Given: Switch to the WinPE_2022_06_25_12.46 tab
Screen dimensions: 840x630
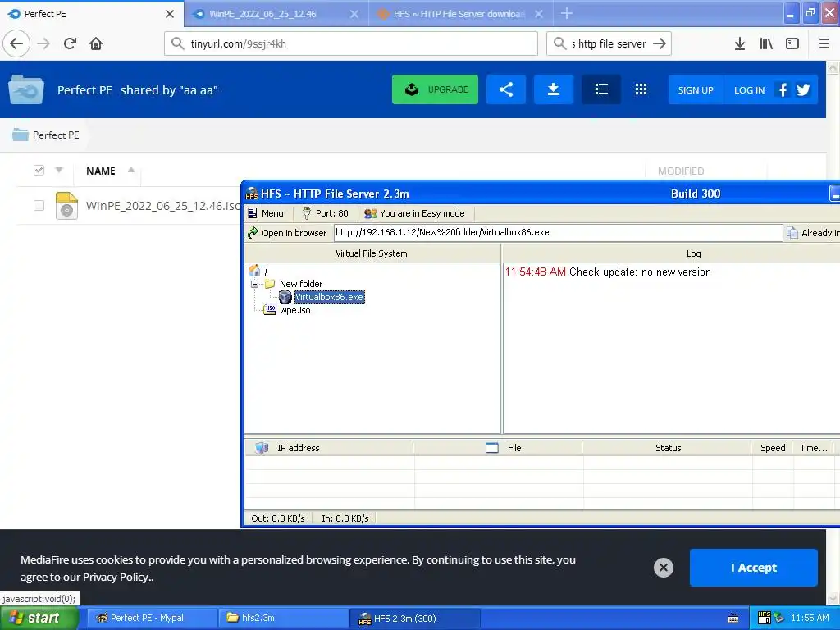Looking at the screenshot, I should pos(276,14).
